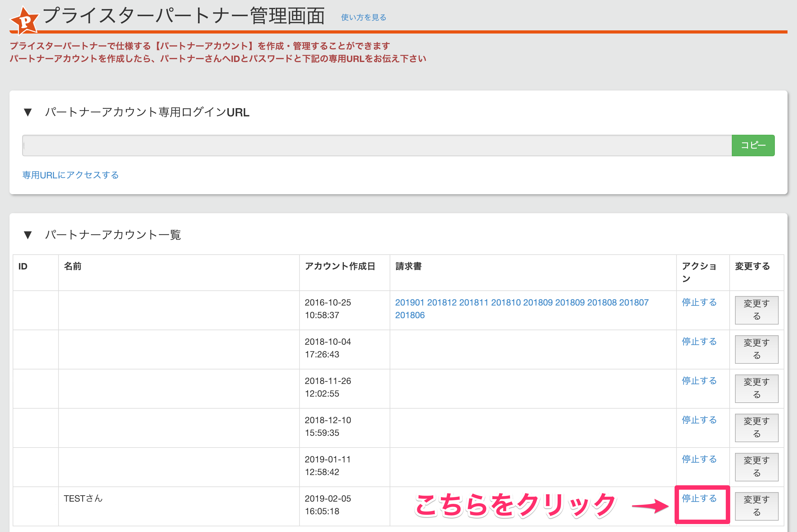The width and height of the screenshot is (797, 532).
Task: Click the パートナーアカウント一覧 section heading
Action: point(113,235)
